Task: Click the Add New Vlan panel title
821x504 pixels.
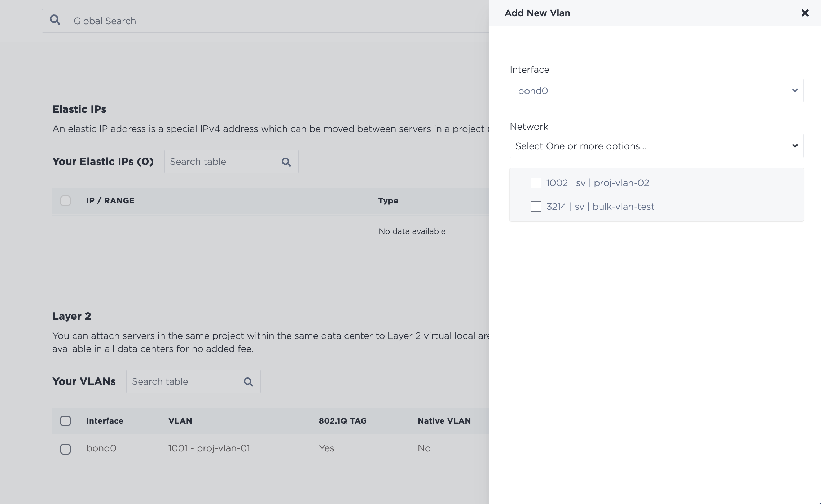Action: point(537,13)
